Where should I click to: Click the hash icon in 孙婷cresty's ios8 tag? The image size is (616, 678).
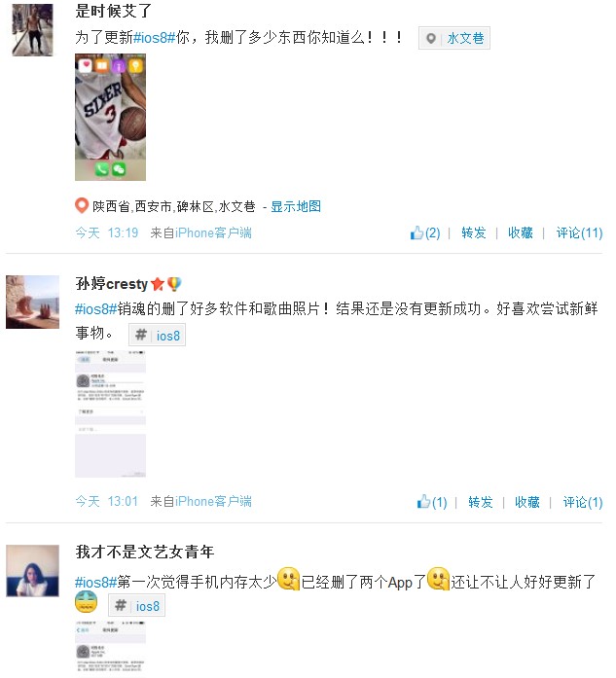point(141,335)
